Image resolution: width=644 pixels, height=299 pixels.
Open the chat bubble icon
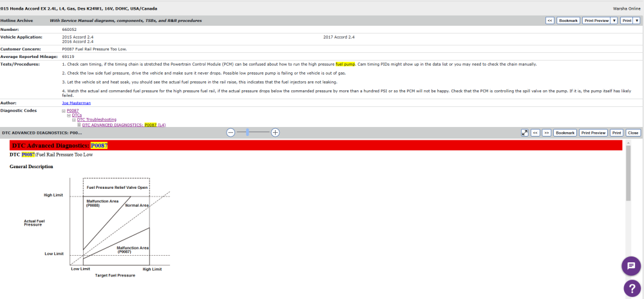point(630,265)
